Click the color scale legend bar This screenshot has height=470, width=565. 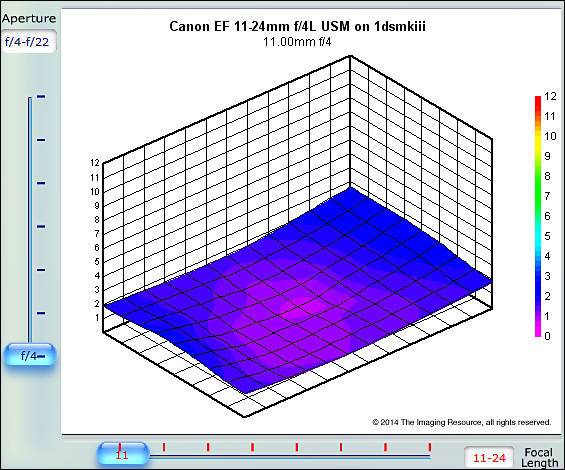[x=538, y=216]
